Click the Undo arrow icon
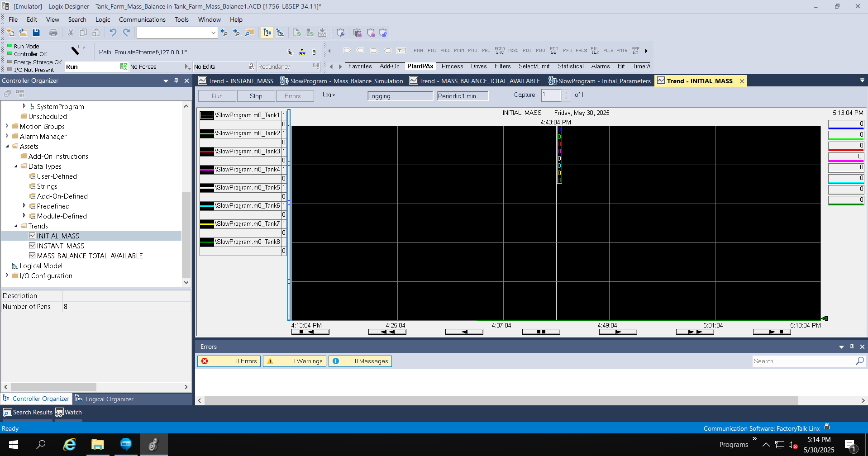868x456 pixels. pos(113,33)
